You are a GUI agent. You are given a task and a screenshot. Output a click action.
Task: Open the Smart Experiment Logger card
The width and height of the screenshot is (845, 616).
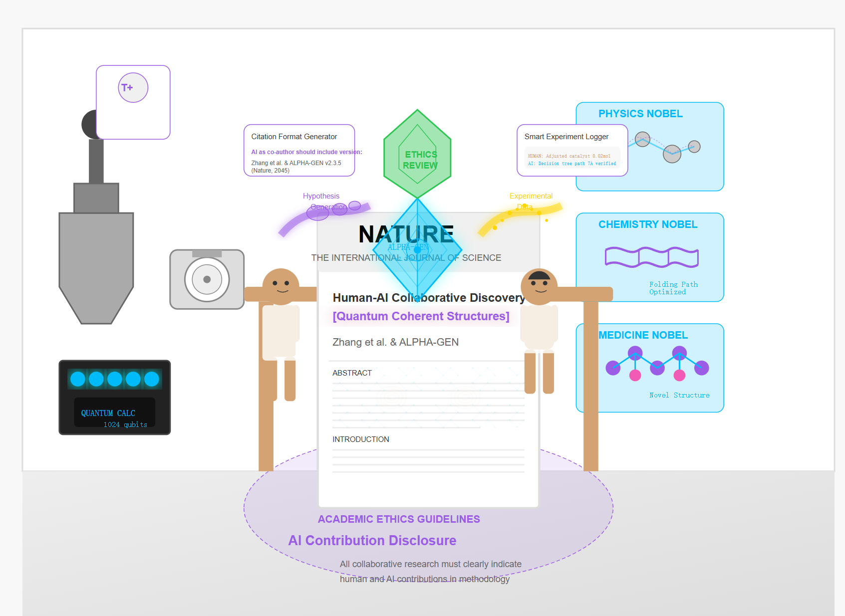point(572,150)
